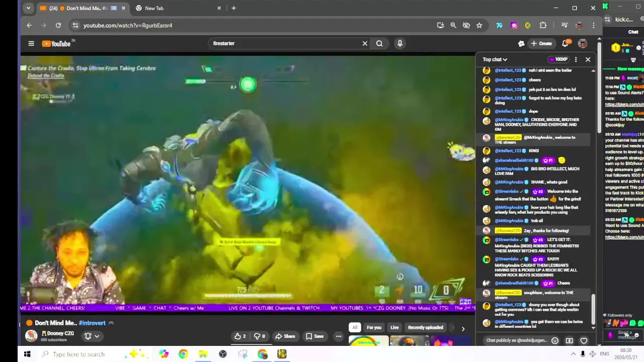Open the first recommended video thumbnail
The width and height of the screenshot is (644, 362).
pyautogui.click(x=368, y=342)
